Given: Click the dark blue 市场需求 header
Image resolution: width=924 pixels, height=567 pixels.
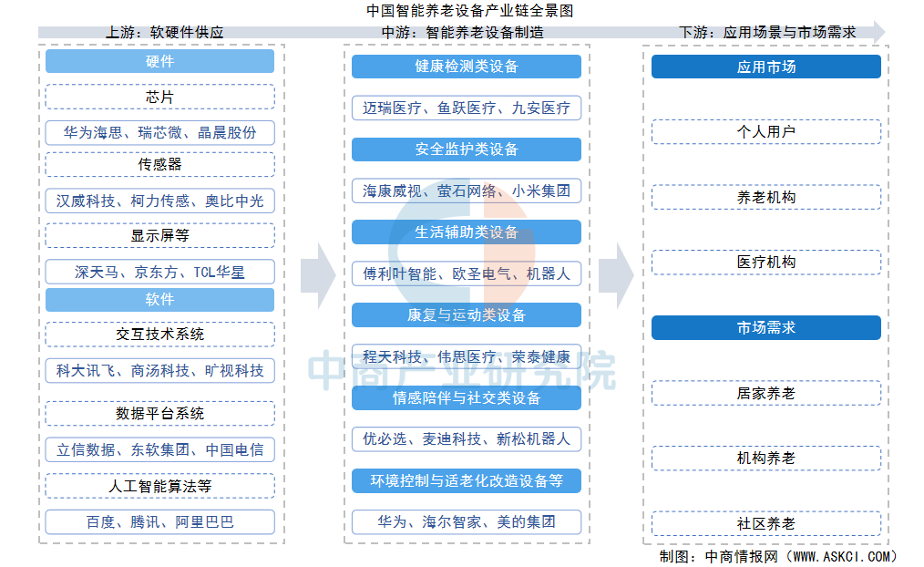Looking at the screenshot, I should tap(765, 327).
